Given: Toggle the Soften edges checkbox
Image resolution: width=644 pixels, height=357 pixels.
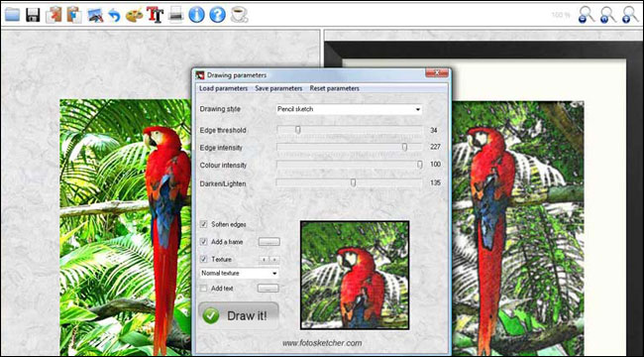Looking at the screenshot, I should click(x=203, y=224).
